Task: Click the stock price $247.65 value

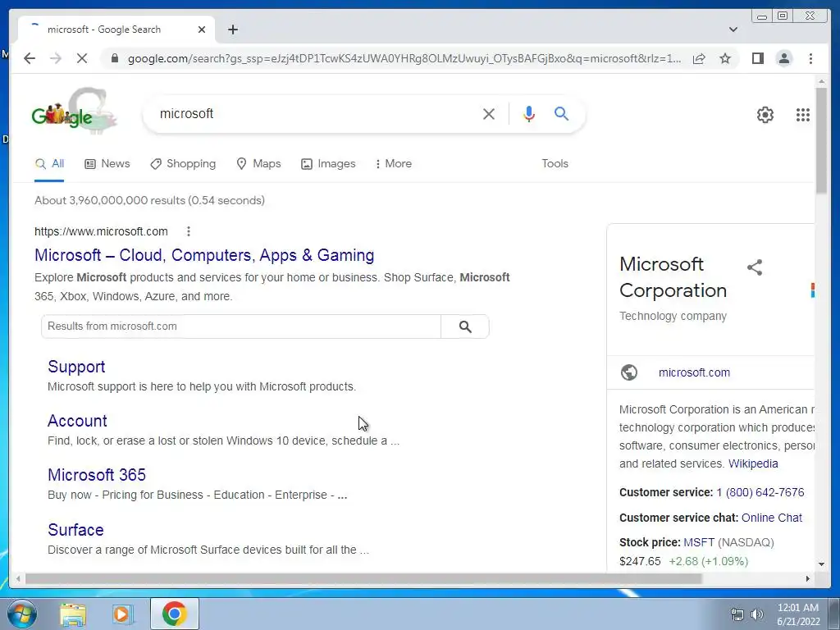Action: [x=640, y=561]
